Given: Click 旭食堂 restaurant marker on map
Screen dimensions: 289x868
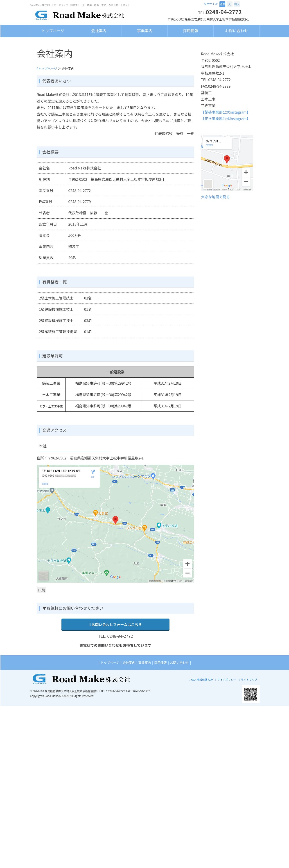Looking at the screenshot, I should click(96, 513).
